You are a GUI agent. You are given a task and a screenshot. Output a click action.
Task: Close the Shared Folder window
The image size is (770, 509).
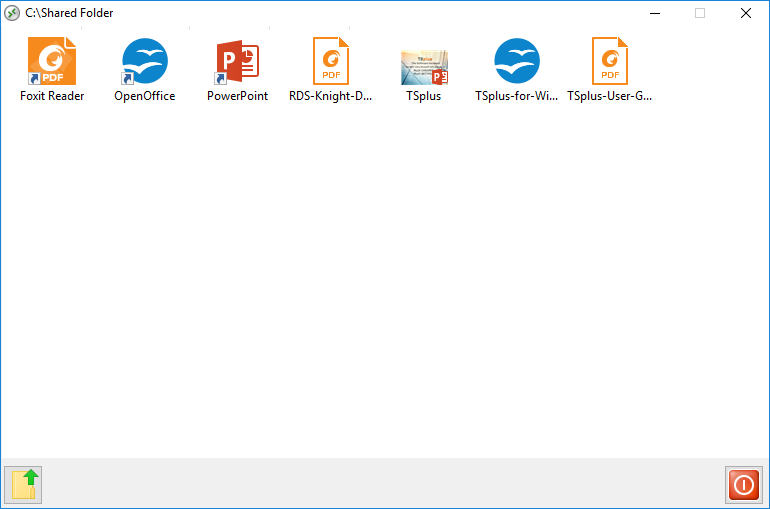tap(745, 13)
